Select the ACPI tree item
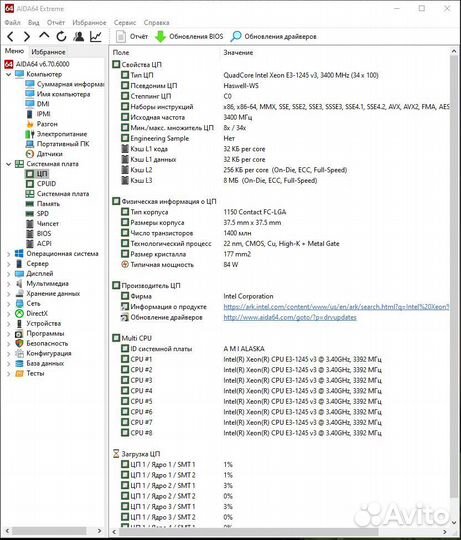The height and width of the screenshot is (540, 461). point(39,244)
